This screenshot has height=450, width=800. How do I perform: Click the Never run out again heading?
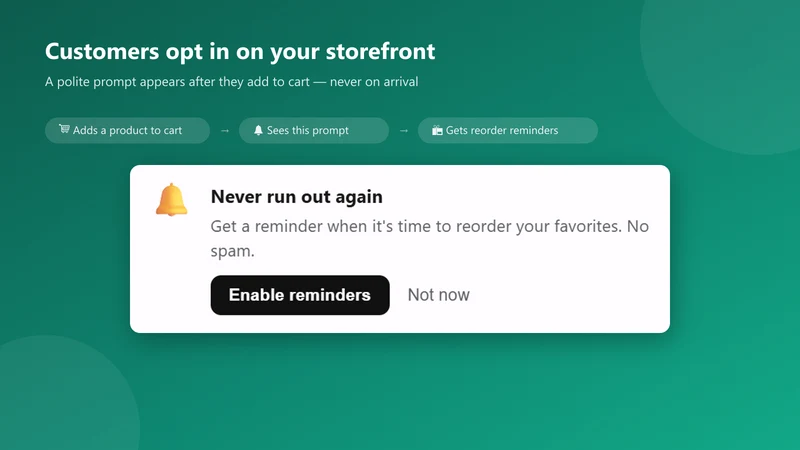[x=296, y=197]
